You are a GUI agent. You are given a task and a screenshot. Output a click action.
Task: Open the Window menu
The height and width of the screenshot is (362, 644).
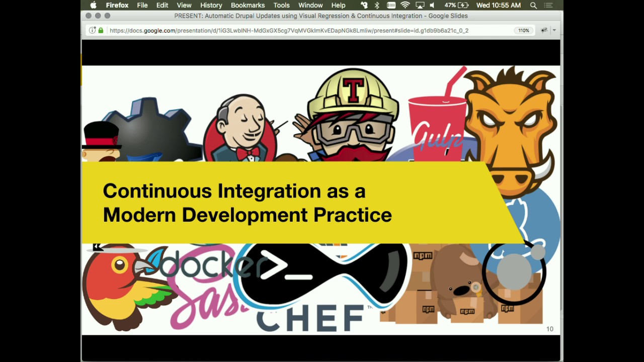pyautogui.click(x=310, y=5)
